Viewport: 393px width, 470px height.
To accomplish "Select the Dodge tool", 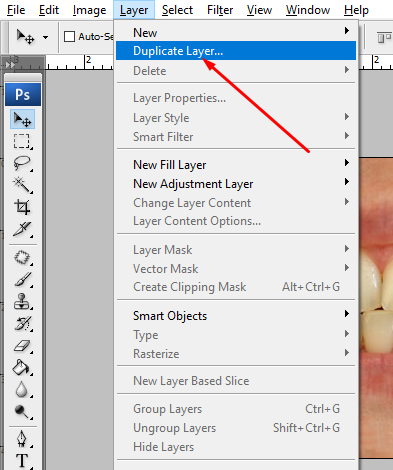I will [22, 411].
